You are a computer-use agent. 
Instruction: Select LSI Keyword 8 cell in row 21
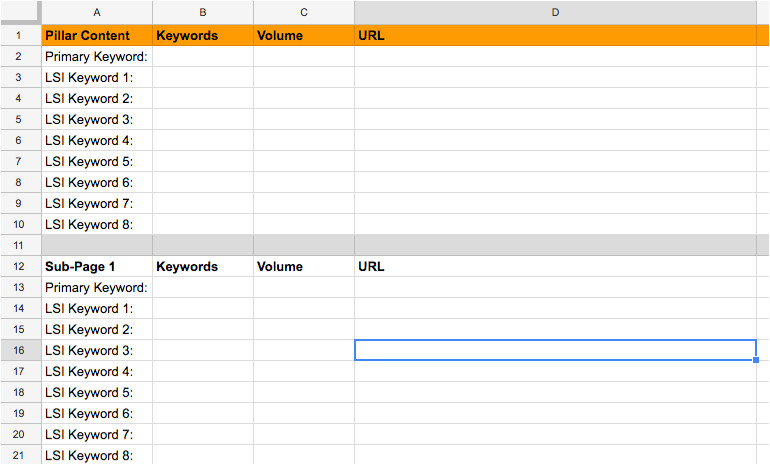(x=97, y=456)
